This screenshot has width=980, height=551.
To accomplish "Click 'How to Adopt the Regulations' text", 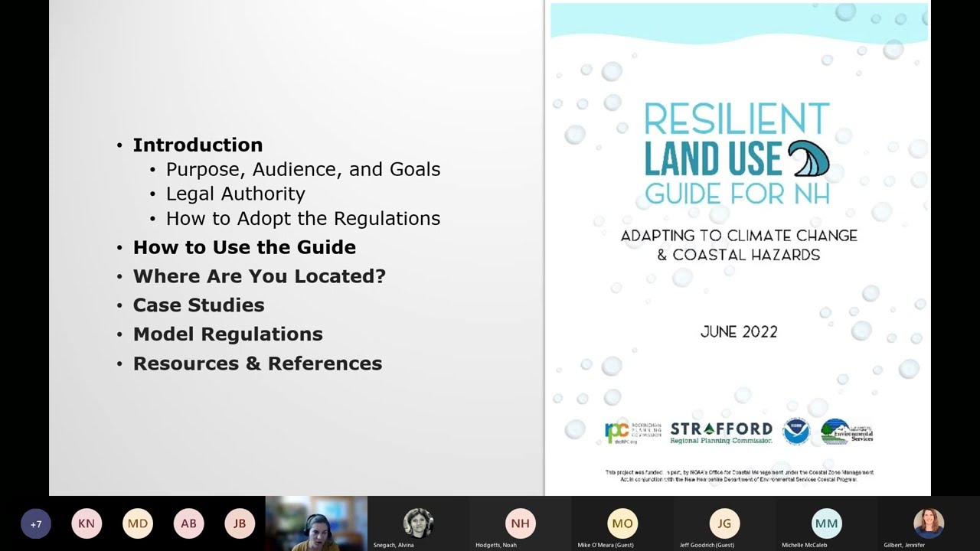I will coord(303,218).
